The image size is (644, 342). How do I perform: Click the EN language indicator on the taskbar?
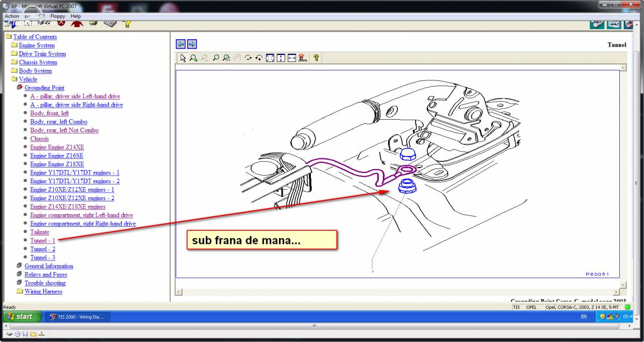[x=584, y=317]
